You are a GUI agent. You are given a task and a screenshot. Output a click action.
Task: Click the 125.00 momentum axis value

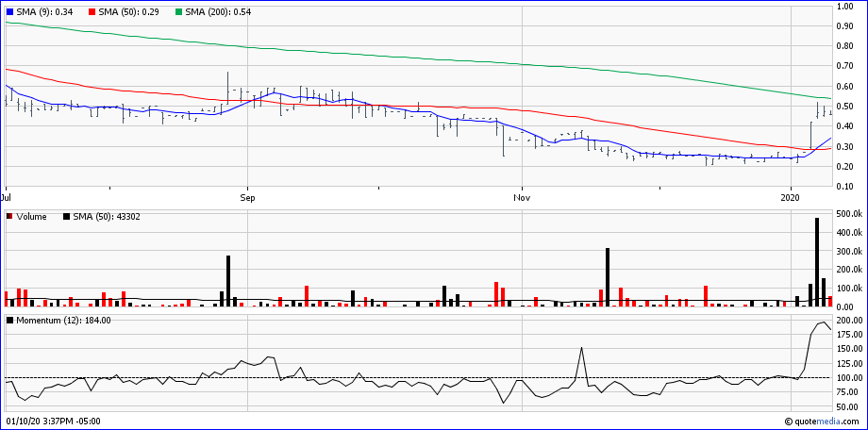(x=849, y=364)
